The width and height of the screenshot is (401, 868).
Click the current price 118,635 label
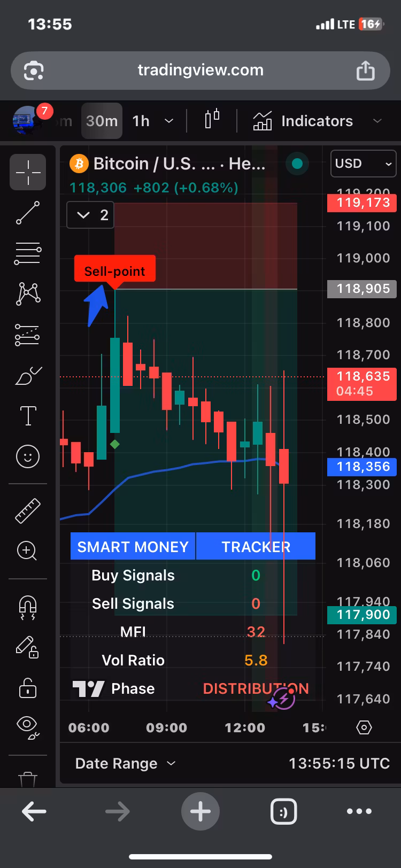click(361, 383)
